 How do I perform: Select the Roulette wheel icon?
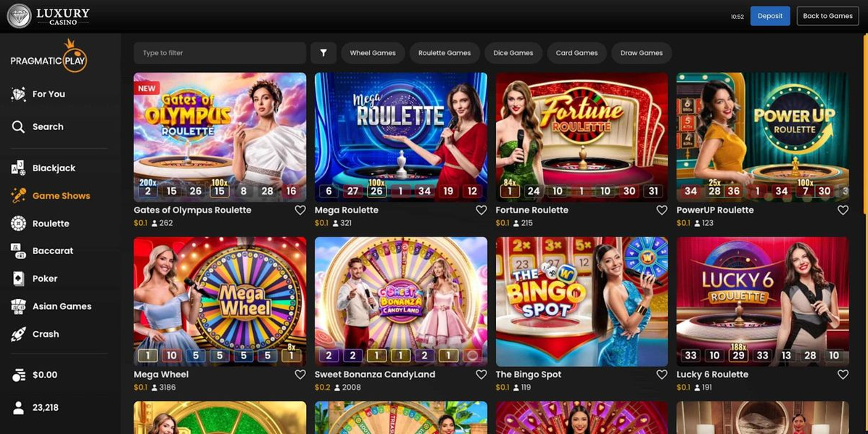click(x=18, y=224)
